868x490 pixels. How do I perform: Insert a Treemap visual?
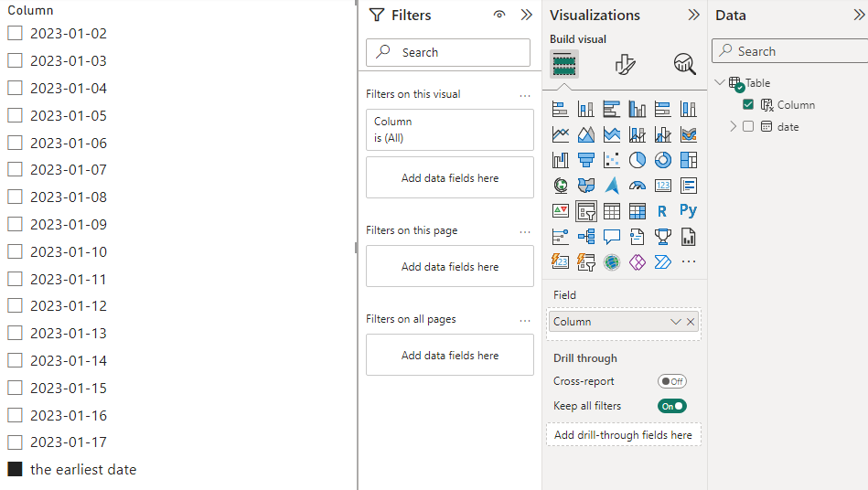[689, 160]
